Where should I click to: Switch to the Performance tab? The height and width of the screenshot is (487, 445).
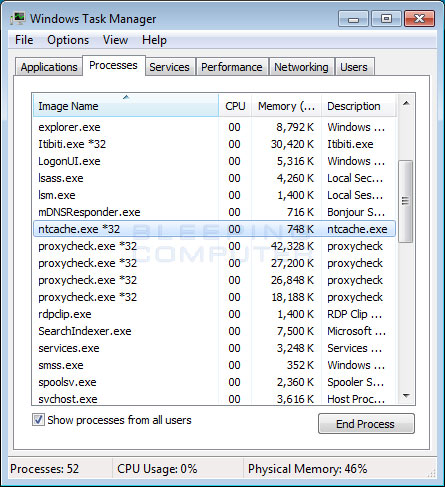point(232,67)
